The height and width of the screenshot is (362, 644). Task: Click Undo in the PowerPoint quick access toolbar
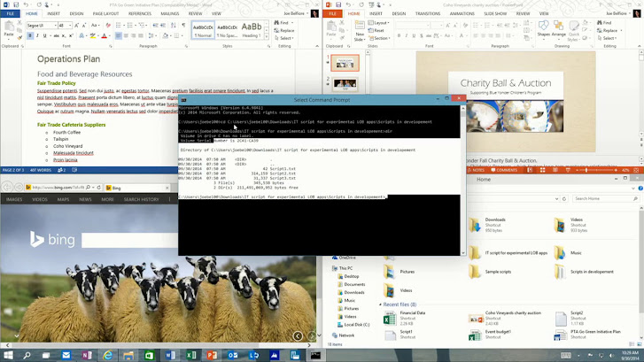349,4
